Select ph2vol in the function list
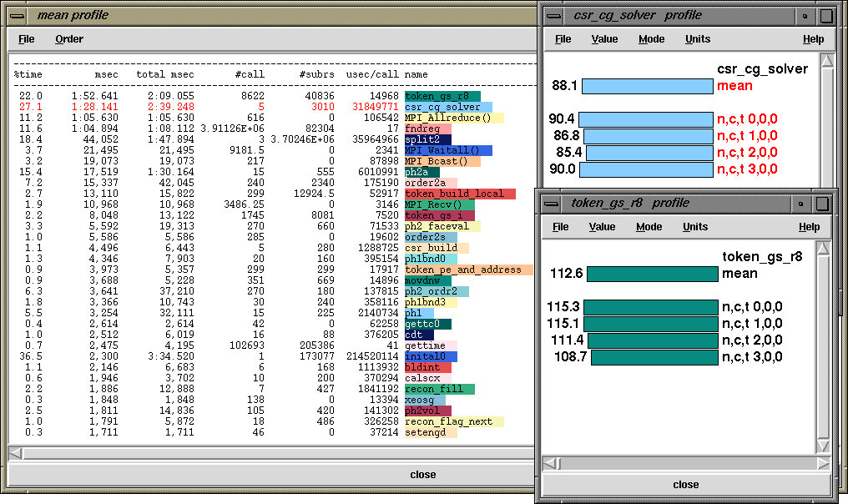This screenshot has height=504, width=848. (428, 411)
